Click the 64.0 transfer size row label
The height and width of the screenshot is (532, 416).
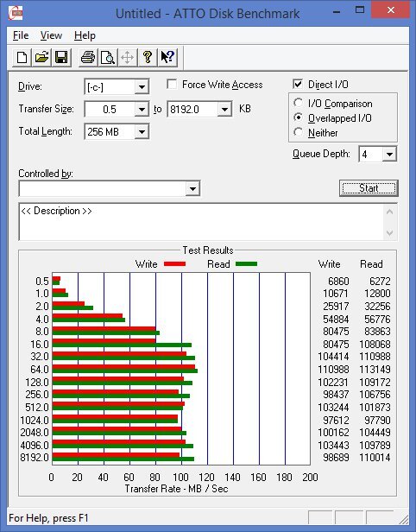40,369
